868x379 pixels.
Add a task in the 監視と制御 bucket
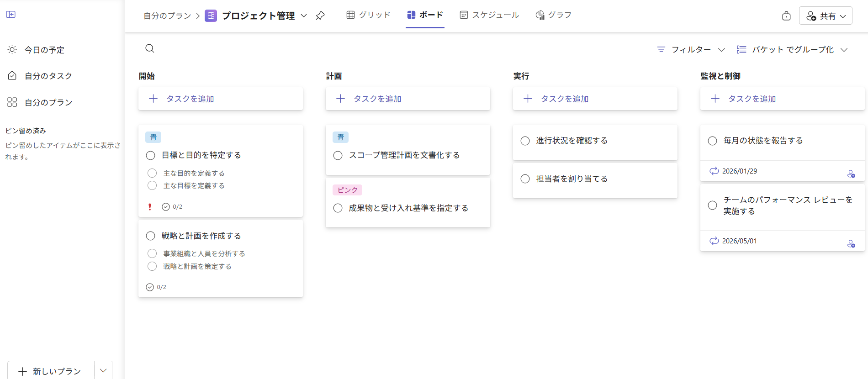pyautogui.click(x=783, y=99)
